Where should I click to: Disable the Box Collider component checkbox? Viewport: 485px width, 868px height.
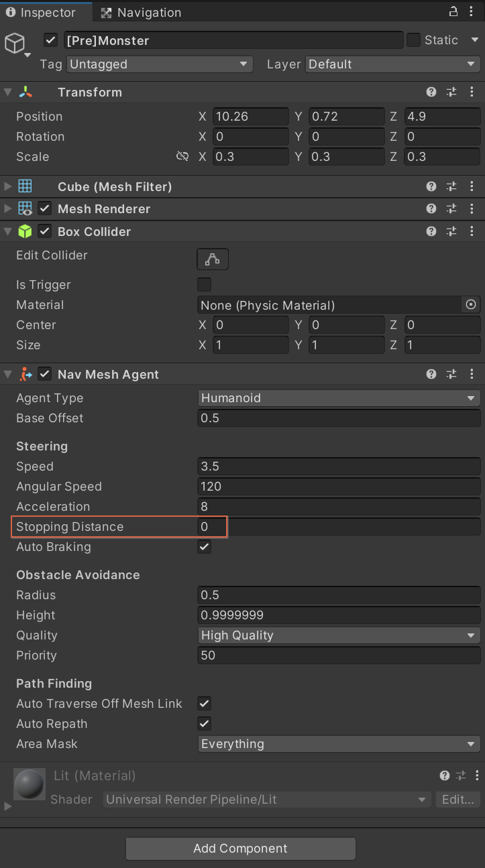(x=45, y=232)
